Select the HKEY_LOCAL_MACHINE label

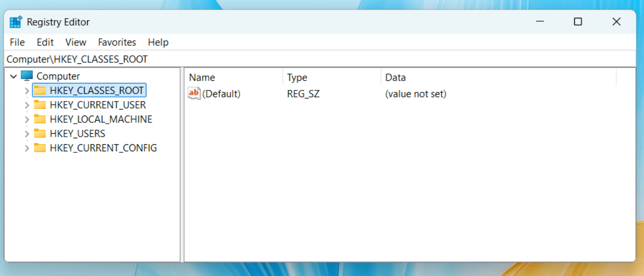101,119
